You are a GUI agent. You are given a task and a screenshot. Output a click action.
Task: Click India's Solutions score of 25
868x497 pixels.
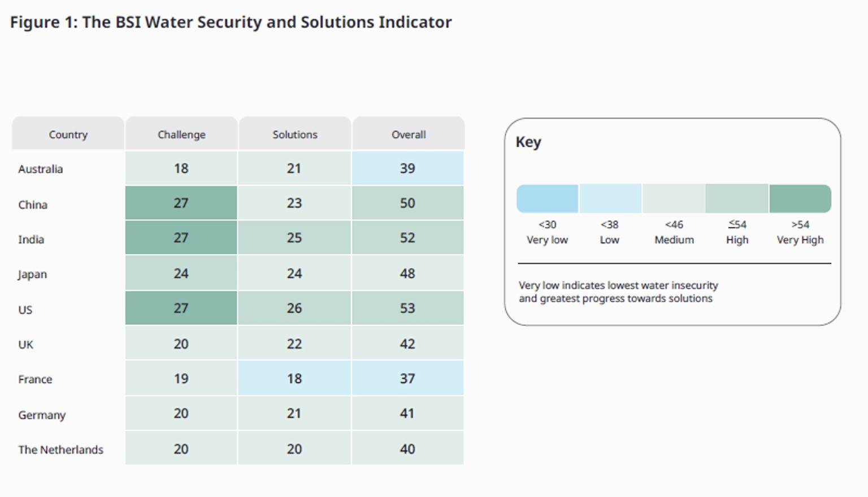pos(294,238)
